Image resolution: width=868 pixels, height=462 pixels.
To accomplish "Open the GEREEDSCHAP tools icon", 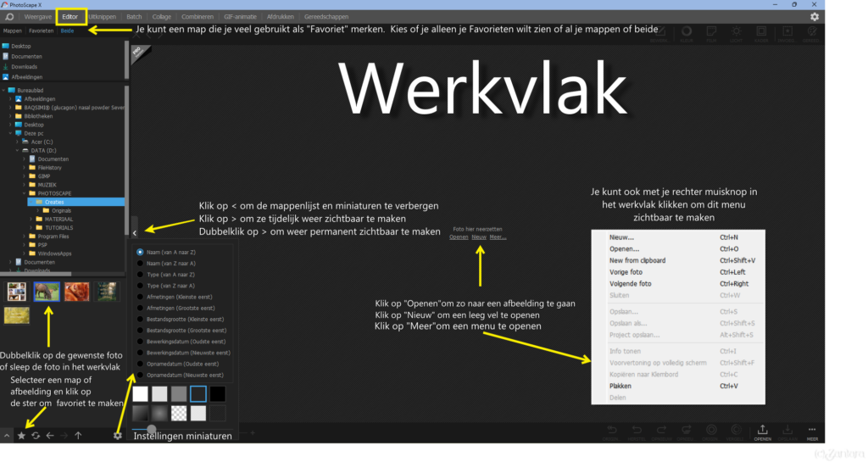I will click(x=811, y=34).
